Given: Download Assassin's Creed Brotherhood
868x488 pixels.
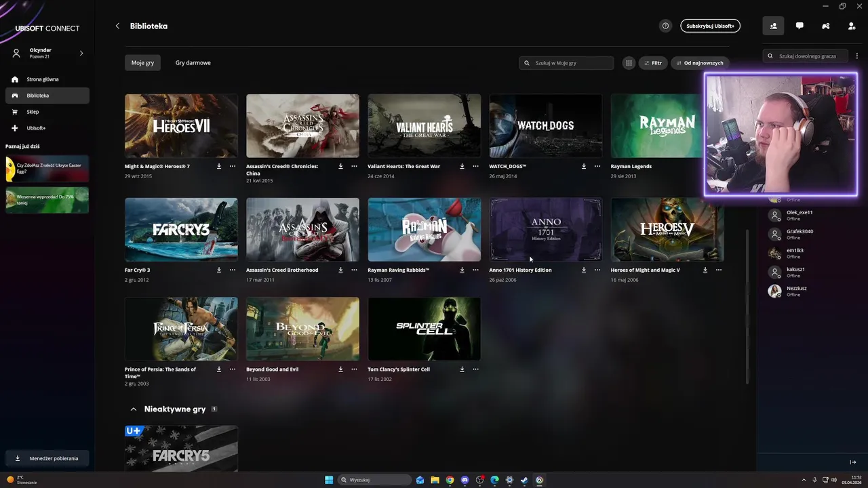Looking at the screenshot, I should 340,270.
